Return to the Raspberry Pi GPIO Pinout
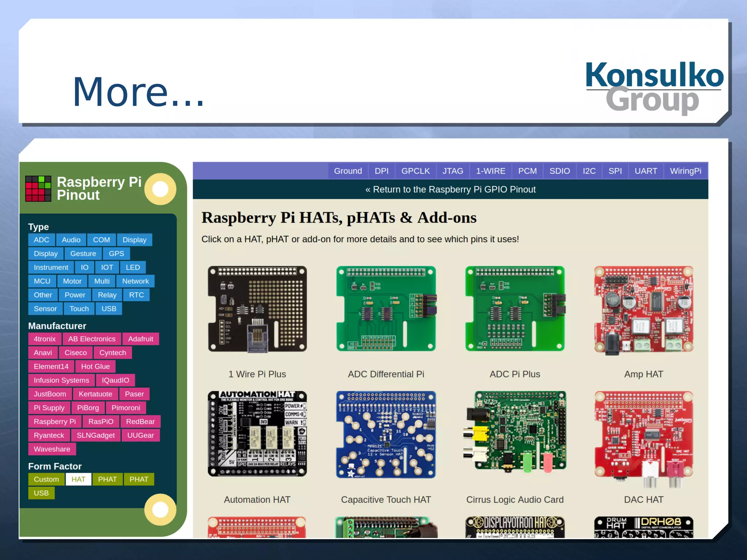Viewport: 747px width, 560px height. click(x=450, y=190)
